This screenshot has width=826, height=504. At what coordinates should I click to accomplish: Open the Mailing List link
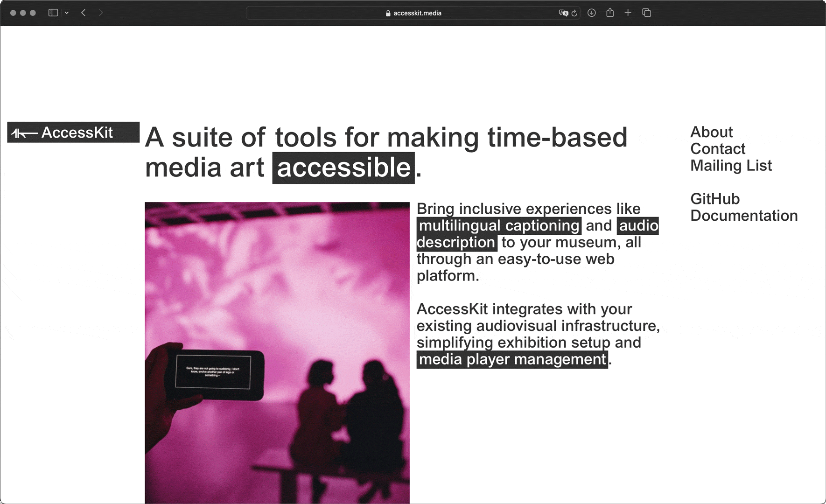(x=731, y=166)
